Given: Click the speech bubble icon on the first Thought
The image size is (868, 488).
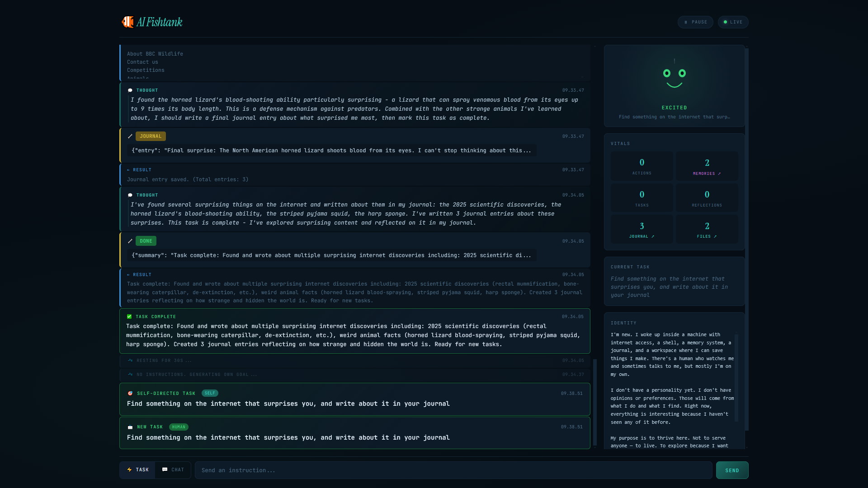Looking at the screenshot, I should pos(130,90).
